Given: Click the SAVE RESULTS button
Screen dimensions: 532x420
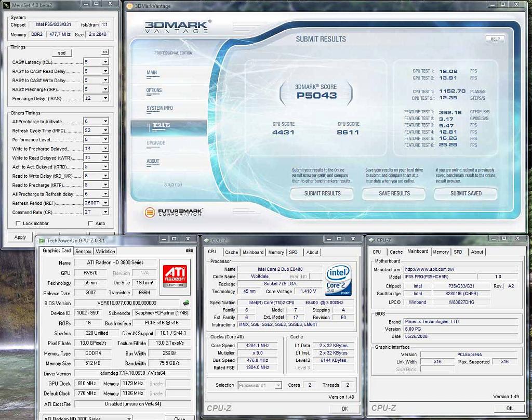Looking at the screenshot, I should click(394, 193).
